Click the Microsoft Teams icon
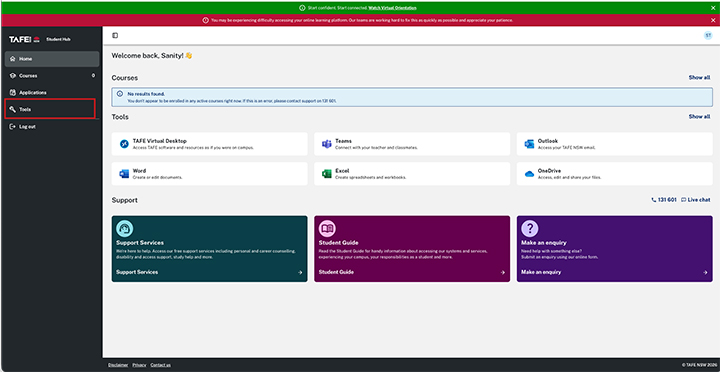The height and width of the screenshot is (372, 720). click(326, 144)
